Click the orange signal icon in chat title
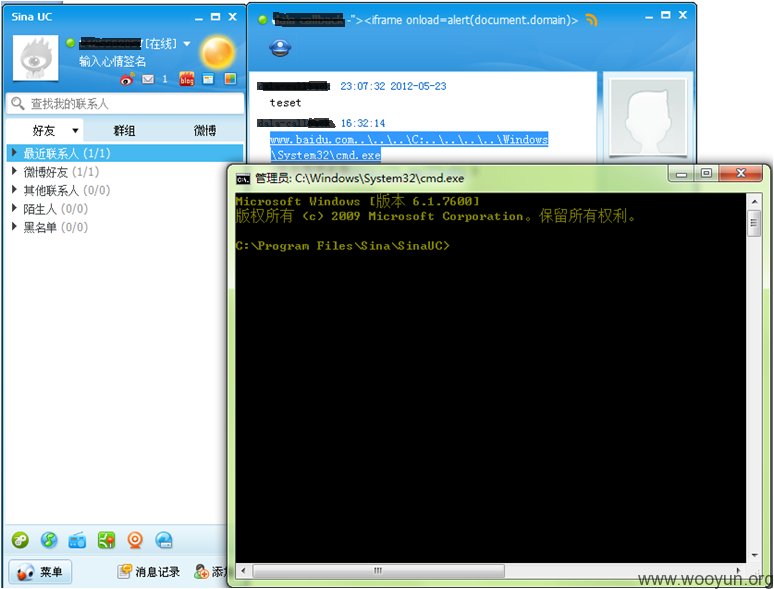Viewport: 774px width, 589px height. click(591, 20)
